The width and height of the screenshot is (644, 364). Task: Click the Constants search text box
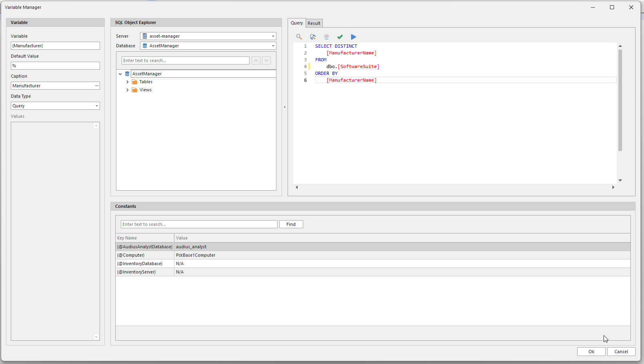[x=199, y=224]
